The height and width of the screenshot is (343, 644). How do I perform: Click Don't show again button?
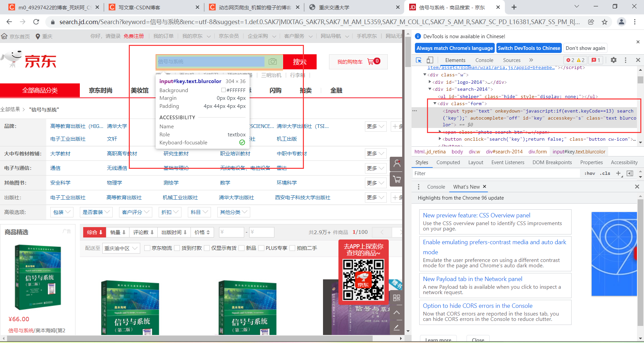click(x=585, y=48)
